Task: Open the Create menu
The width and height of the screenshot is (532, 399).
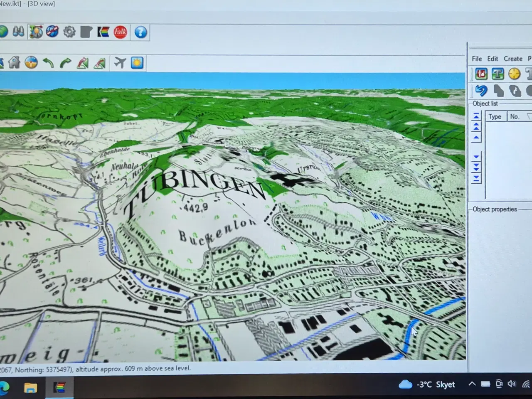Action: (x=513, y=59)
